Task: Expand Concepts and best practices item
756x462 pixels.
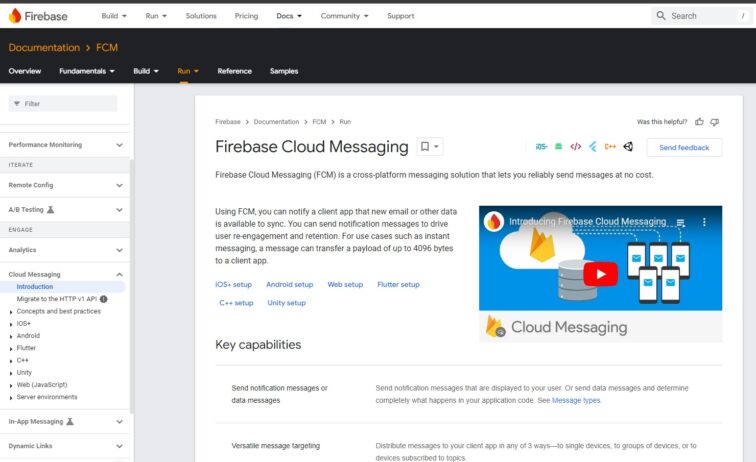Action: click(x=11, y=312)
